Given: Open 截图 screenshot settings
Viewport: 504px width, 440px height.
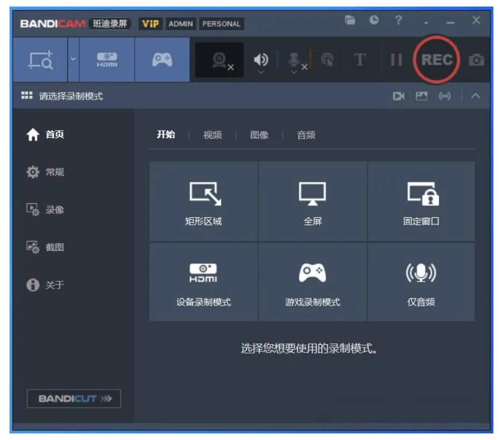Looking at the screenshot, I should pyautogui.click(x=45, y=247).
